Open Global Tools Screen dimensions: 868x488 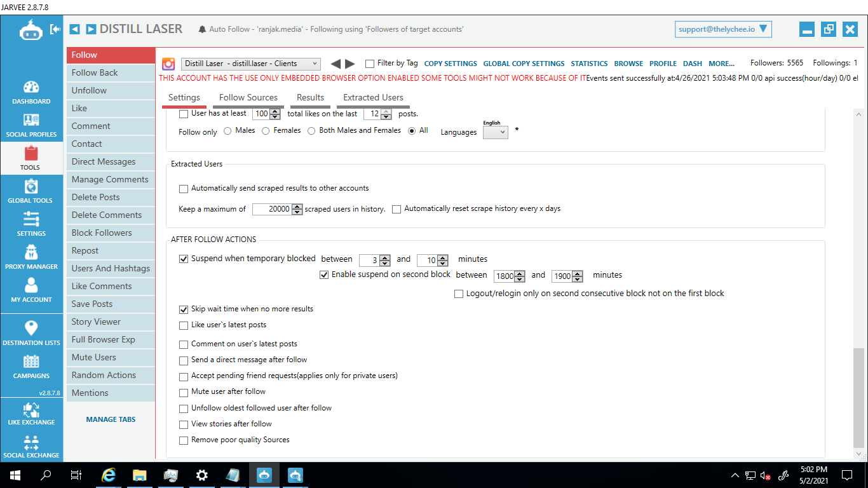(31, 191)
